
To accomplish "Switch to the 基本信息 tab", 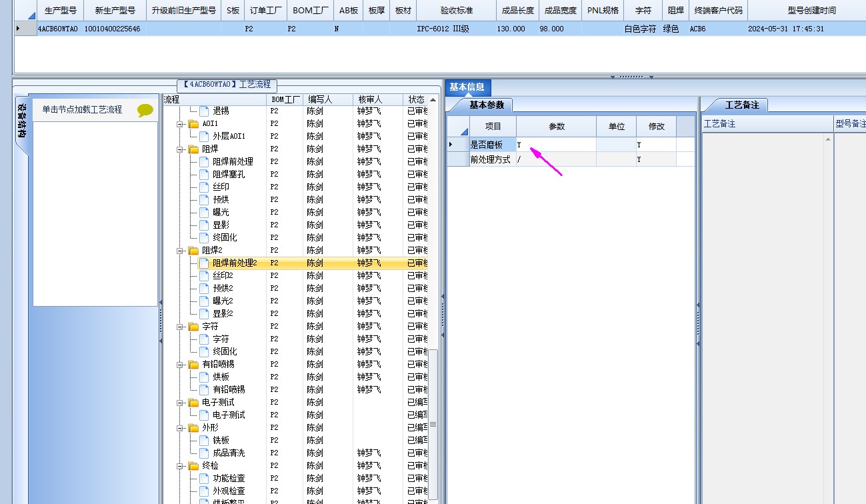I will pyautogui.click(x=467, y=87).
